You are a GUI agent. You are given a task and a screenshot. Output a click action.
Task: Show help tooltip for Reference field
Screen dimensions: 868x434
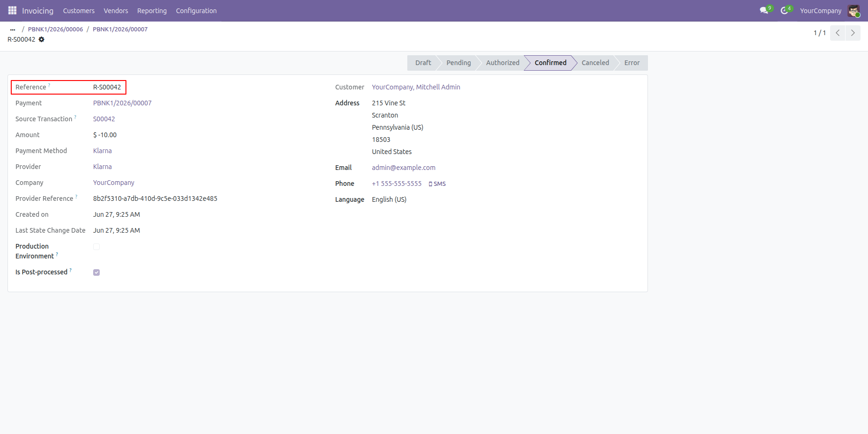click(x=49, y=85)
